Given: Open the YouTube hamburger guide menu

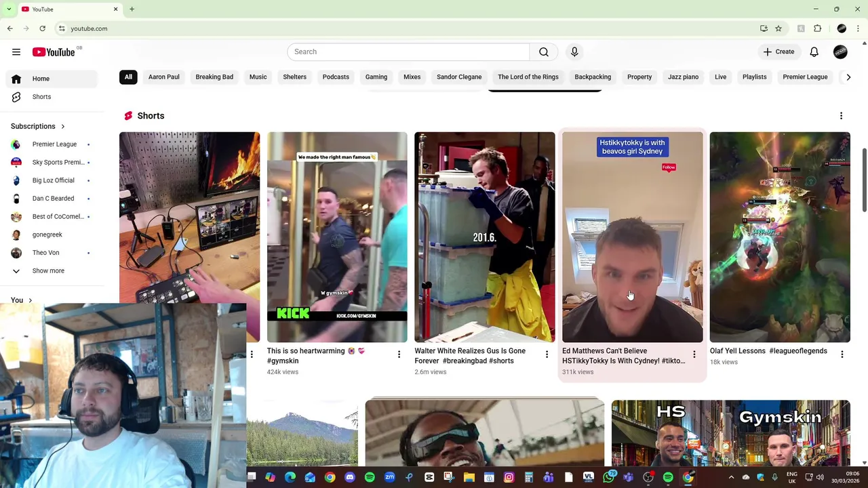Looking at the screenshot, I should [x=16, y=52].
